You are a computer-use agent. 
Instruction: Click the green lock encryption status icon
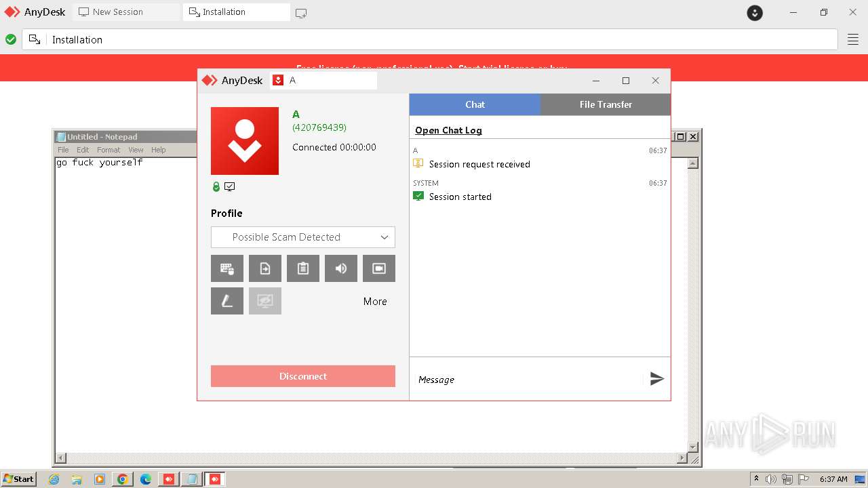click(x=216, y=187)
